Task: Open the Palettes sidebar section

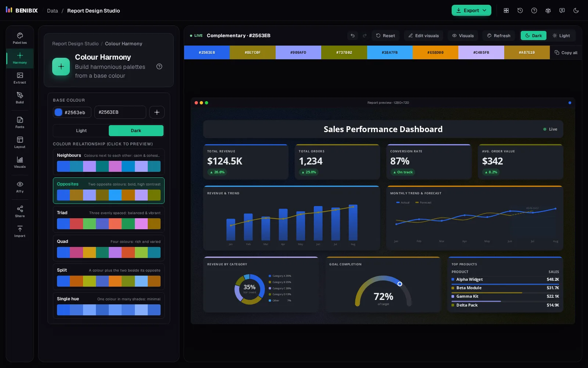Action: 20,39
